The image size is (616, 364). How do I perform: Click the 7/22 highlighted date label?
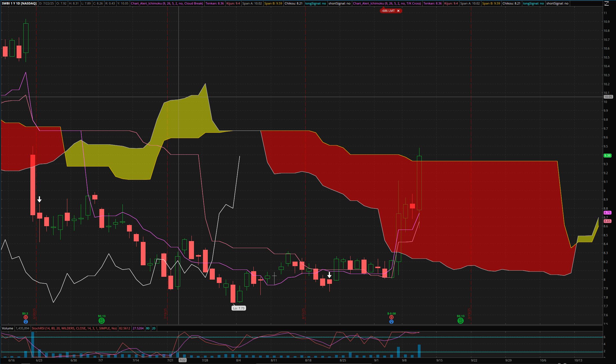(182, 360)
